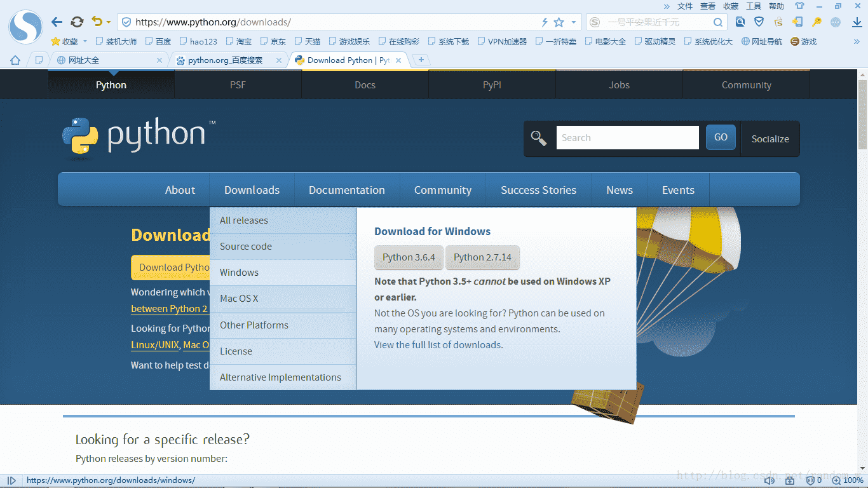Download Python 3.6.4 for Windows
868x488 pixels.
[x=409, y=257]
